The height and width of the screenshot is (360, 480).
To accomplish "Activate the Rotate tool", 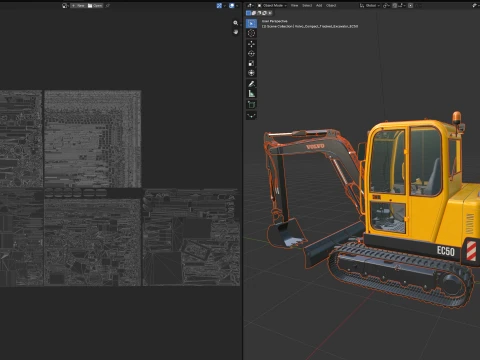I will pyautogui.click(x=251, y=54).
